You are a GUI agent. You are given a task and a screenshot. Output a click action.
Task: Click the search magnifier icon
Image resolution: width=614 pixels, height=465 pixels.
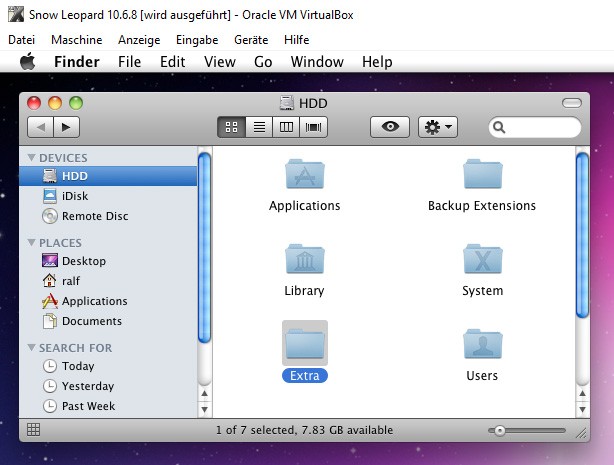click(x=499, y=127)
